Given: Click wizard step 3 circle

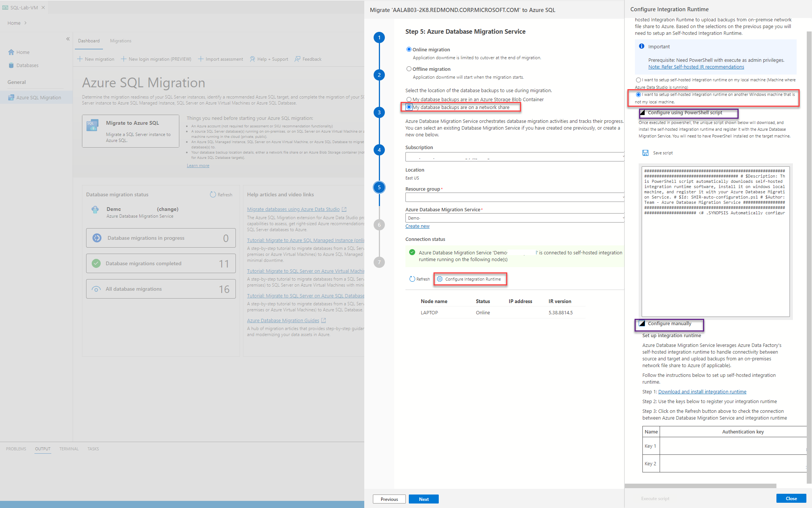Looking at the screenshot, I should pyautogui.click(x=379, y=112).
